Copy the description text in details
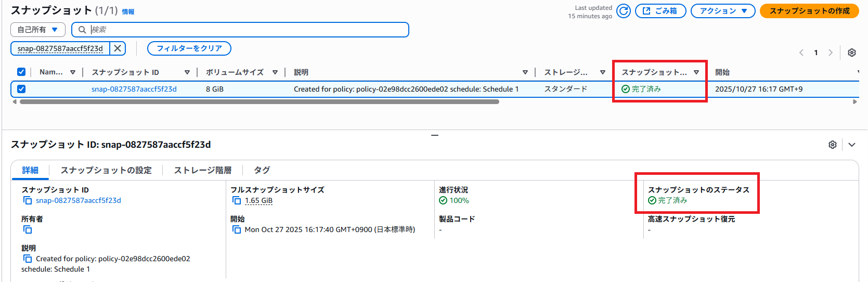 (28, 259)
